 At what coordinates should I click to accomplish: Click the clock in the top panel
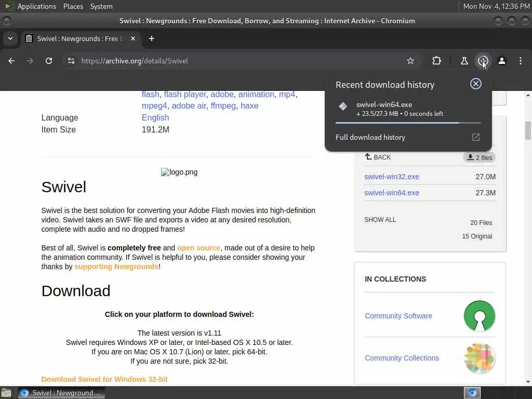[x=496, y=6]
